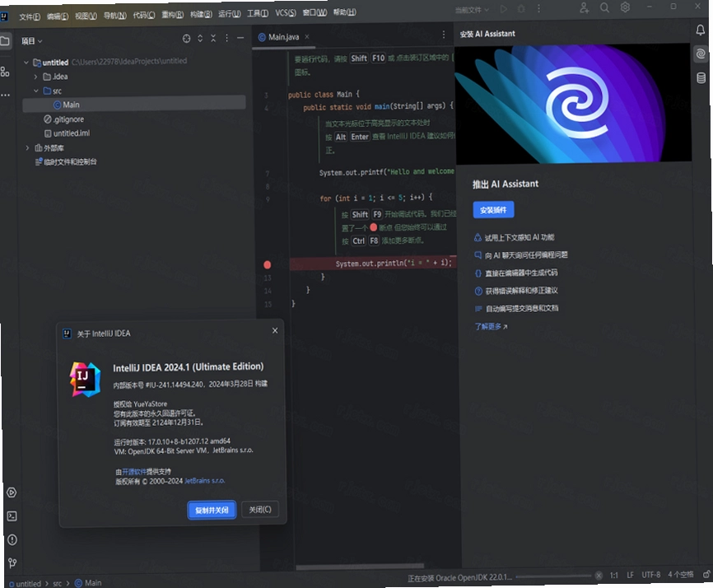Toggle the breakpoint on println line

[268, 264]
